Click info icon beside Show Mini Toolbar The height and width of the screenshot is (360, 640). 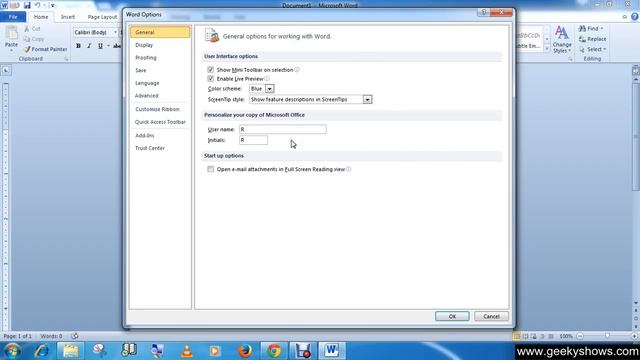coord(297,69)
